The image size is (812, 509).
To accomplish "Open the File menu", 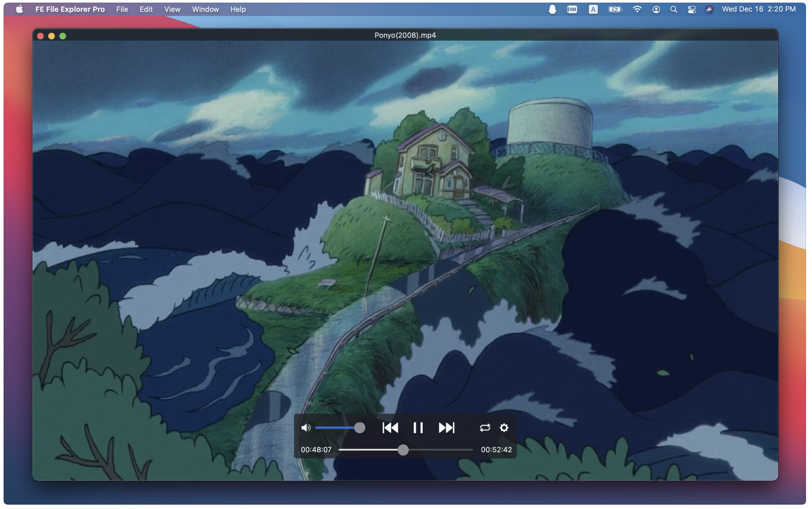I will tap(122, 9).
